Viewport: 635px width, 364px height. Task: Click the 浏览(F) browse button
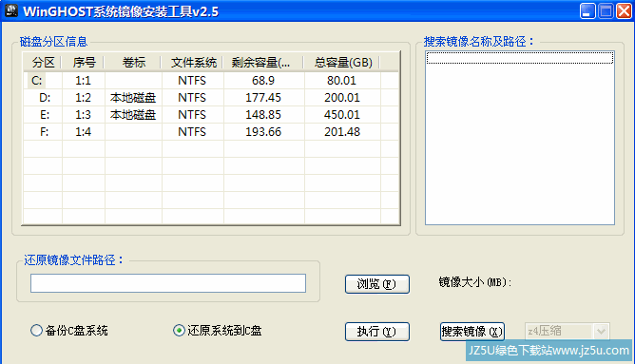(377, 284)
